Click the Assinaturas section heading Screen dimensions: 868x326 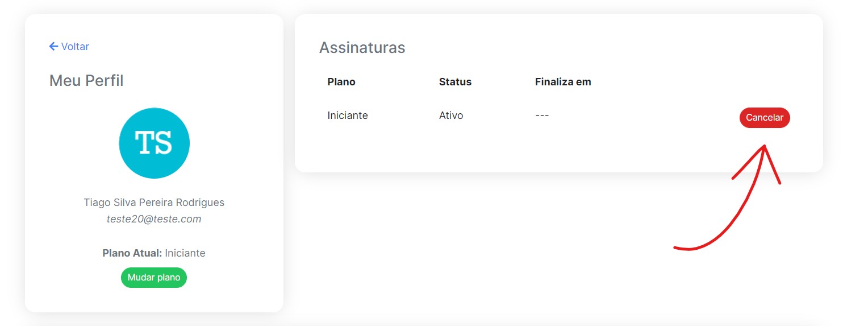[362, 48]
